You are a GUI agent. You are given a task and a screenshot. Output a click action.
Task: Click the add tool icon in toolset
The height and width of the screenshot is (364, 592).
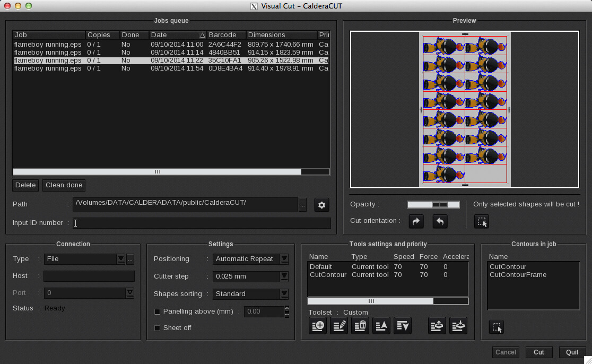[x=318, y=325]
